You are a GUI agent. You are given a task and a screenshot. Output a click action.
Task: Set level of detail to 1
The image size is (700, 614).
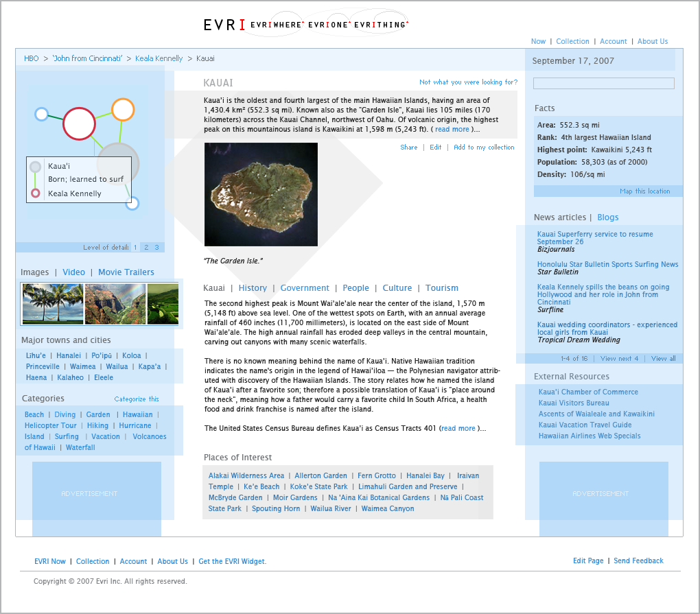tap(135, 247)
